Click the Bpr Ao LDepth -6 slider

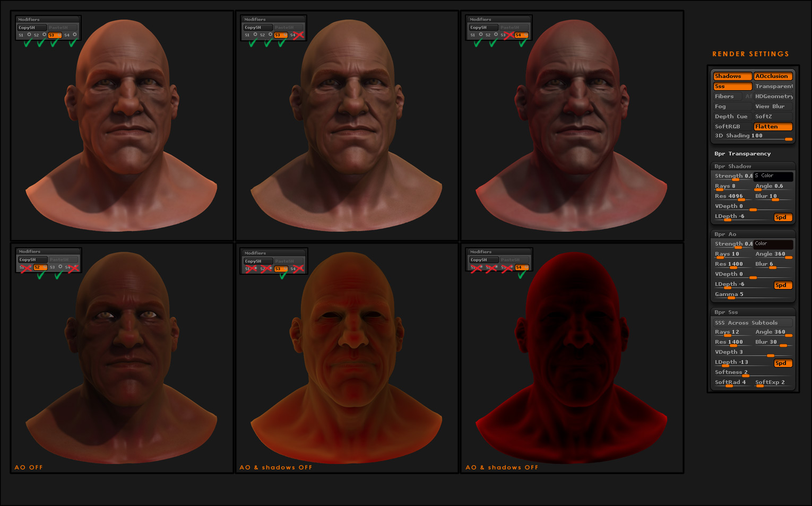click(742, 284)
